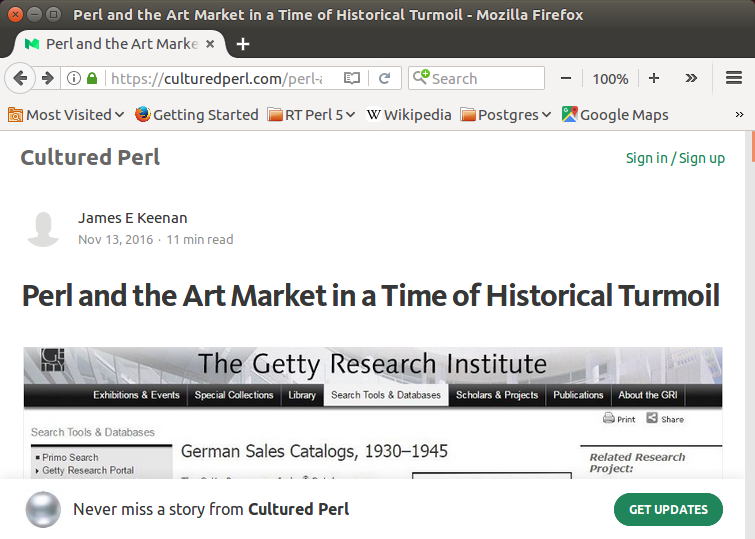
Task: Open the Firefox hamburger menu
Action: point(734,78)
